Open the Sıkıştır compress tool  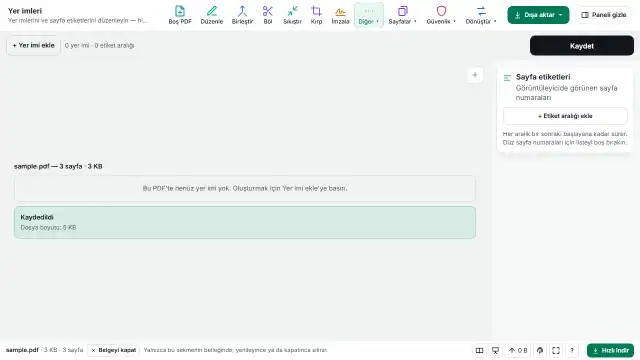pos(292,15)
